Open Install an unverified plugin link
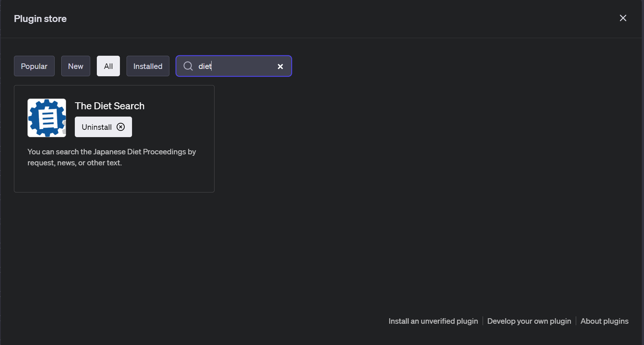This screenshot has height=345, width=644. tap(433, 321)
